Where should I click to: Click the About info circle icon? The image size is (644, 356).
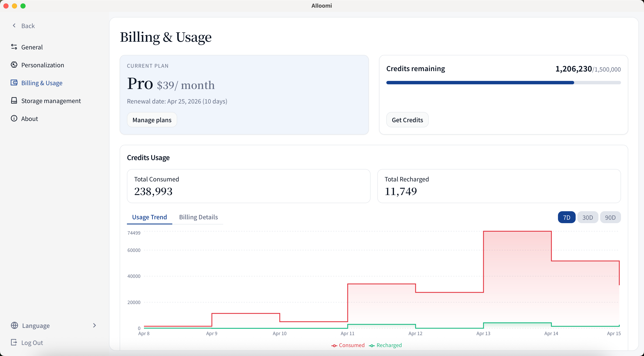14,118
